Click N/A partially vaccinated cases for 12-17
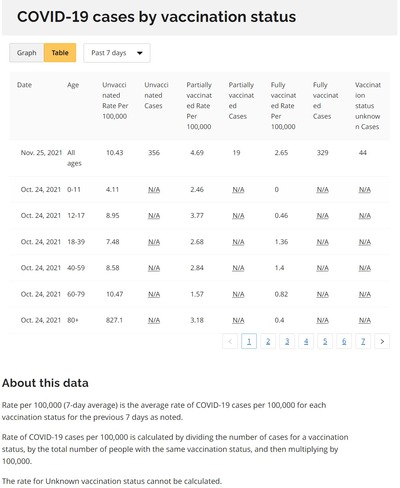 pos(238,216)
